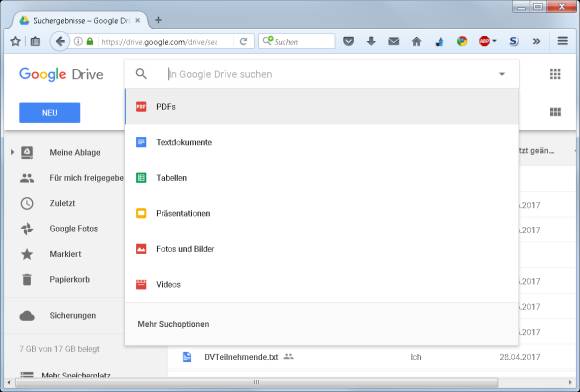Viewport: 580px width, 392px height.
Task: Open Sicherungen backups section
Action: [x=72, y=315]
